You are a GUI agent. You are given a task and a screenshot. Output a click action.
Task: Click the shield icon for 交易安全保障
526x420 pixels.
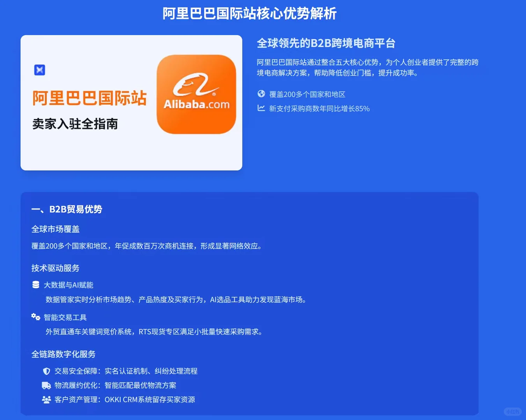(x=46, y=371)
